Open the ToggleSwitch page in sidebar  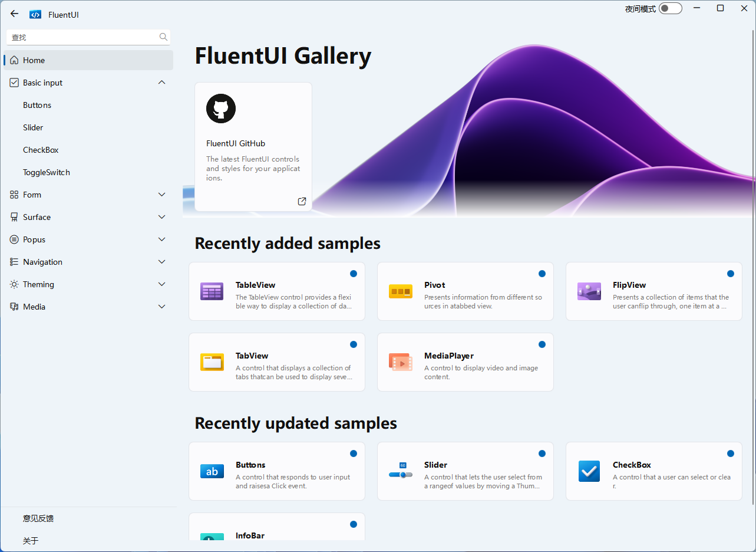pos(88,172)
